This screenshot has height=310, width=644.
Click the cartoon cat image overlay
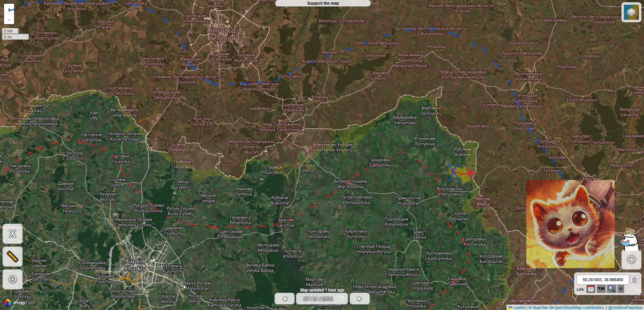click(x=570, y=224)
